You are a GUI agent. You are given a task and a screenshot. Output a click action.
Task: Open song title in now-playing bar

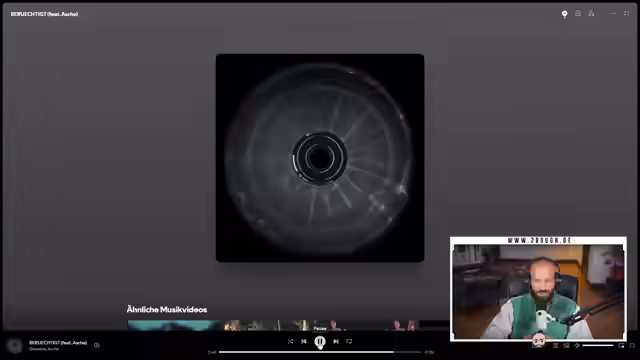point(58,343)
